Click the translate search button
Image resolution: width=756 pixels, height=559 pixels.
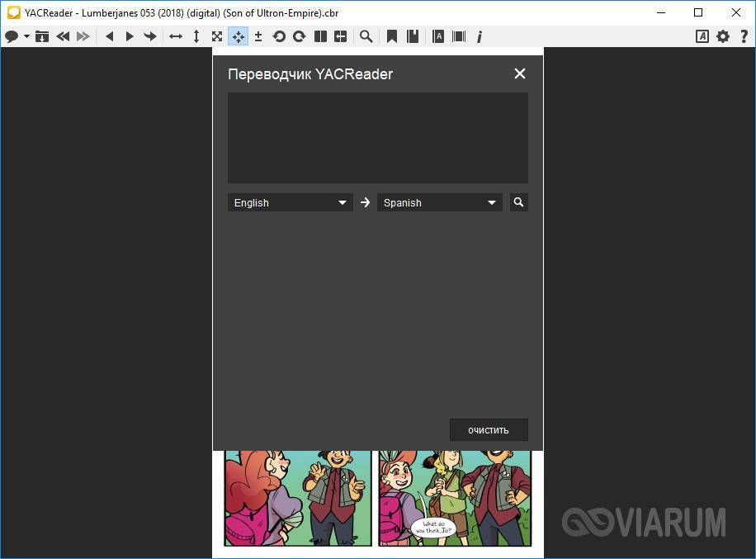tap(518, 202)
